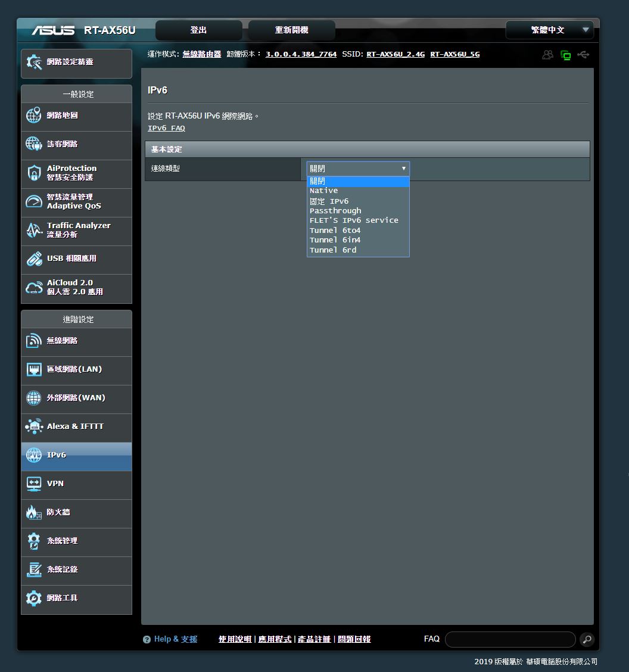The width and height of the screenshot is (629, 672).
Task: Open the 產品註冊 registration link
Action: (314, 639)
